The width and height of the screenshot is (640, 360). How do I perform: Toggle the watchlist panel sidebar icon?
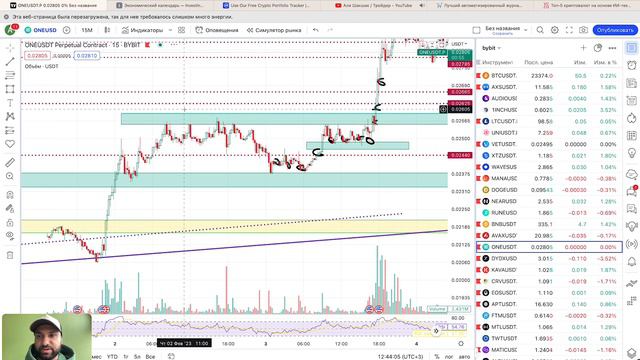(x=631, y=48)
